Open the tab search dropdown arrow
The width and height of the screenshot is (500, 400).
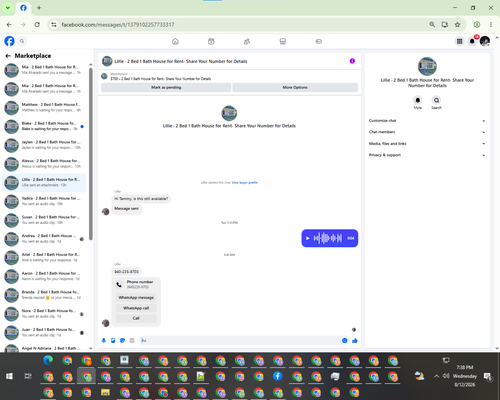(8, 8)
